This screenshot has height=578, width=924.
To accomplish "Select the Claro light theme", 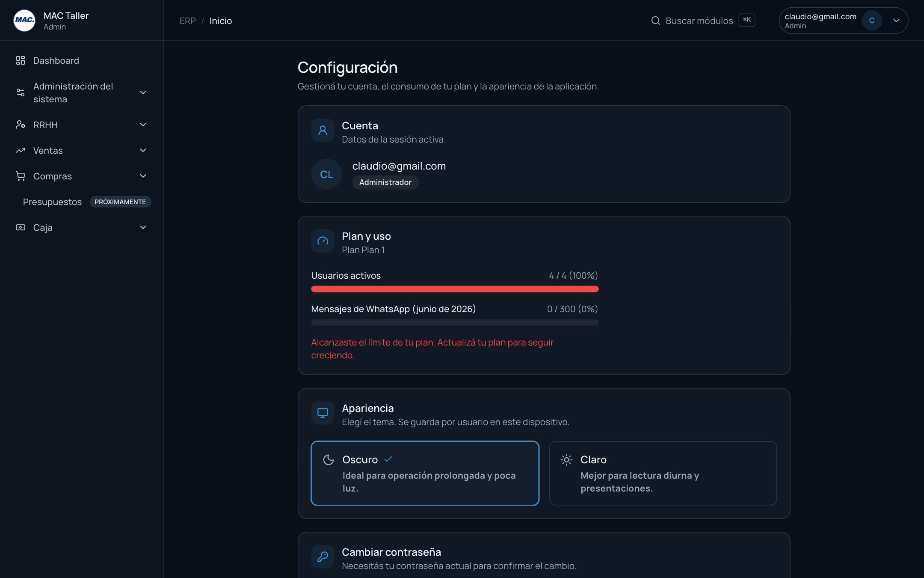I will (x=663, y=473).
